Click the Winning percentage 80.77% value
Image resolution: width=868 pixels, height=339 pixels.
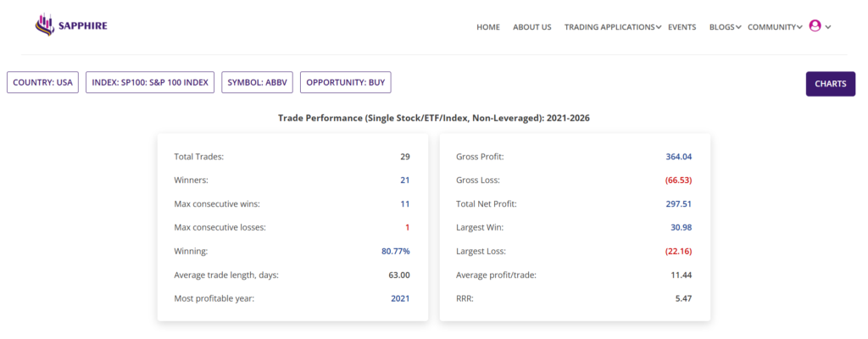pos(395,252)
